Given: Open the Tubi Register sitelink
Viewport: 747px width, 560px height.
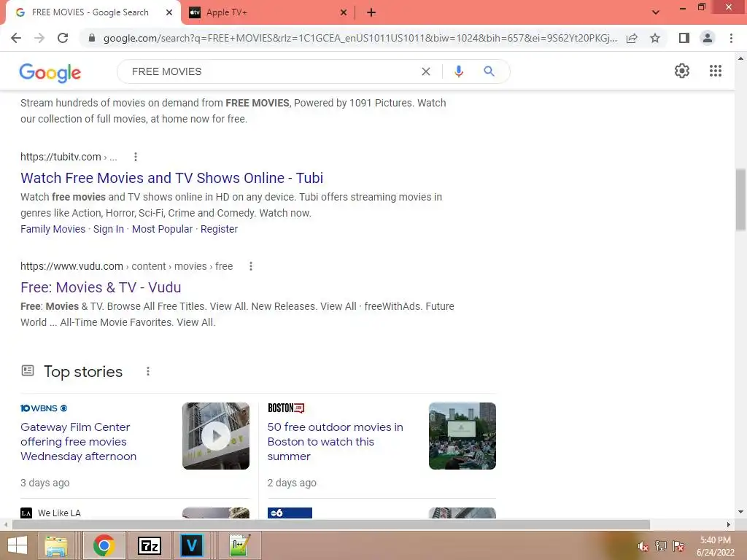Looking at the screenshot, I should (219, 229).
